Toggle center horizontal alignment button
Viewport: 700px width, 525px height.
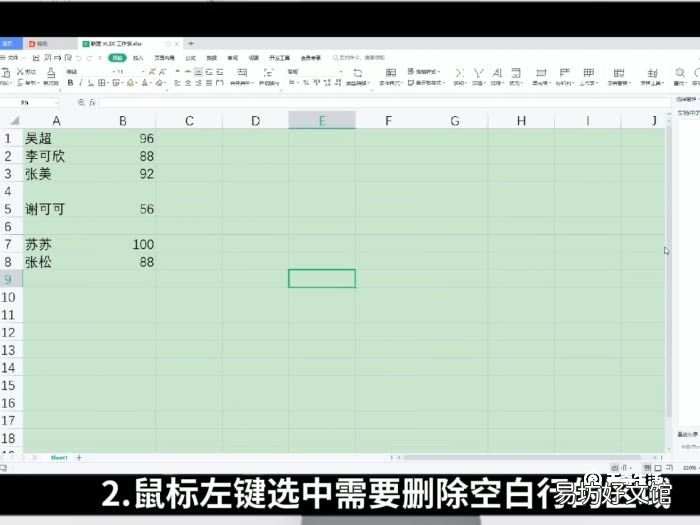pos(188,83)
